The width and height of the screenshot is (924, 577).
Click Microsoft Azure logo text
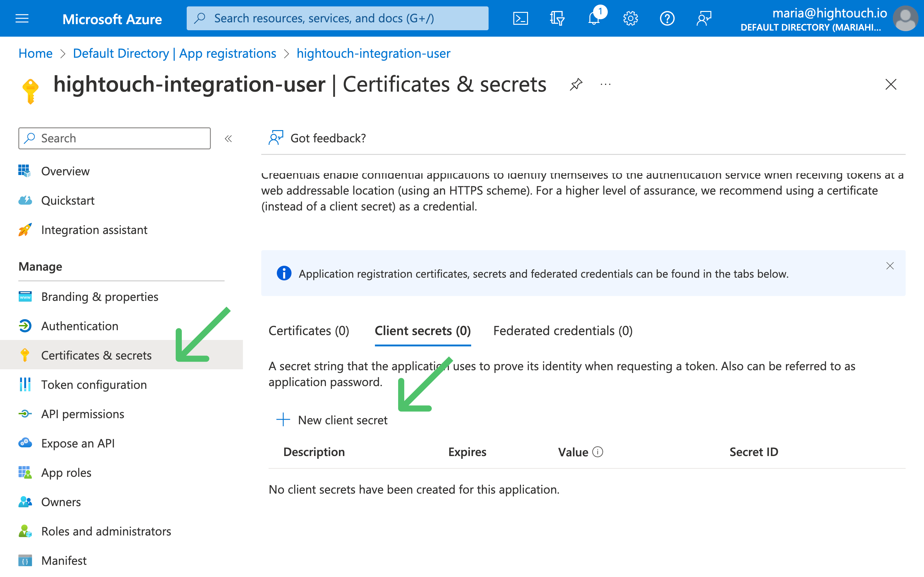pyautogui.click(x=112, y=19)
